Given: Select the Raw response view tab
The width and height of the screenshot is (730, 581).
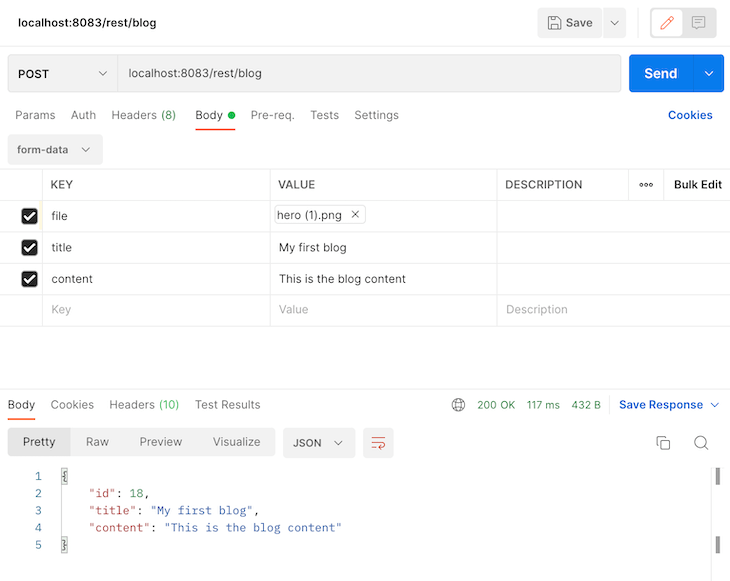Looking at the screenshot, I should [97, 442].
